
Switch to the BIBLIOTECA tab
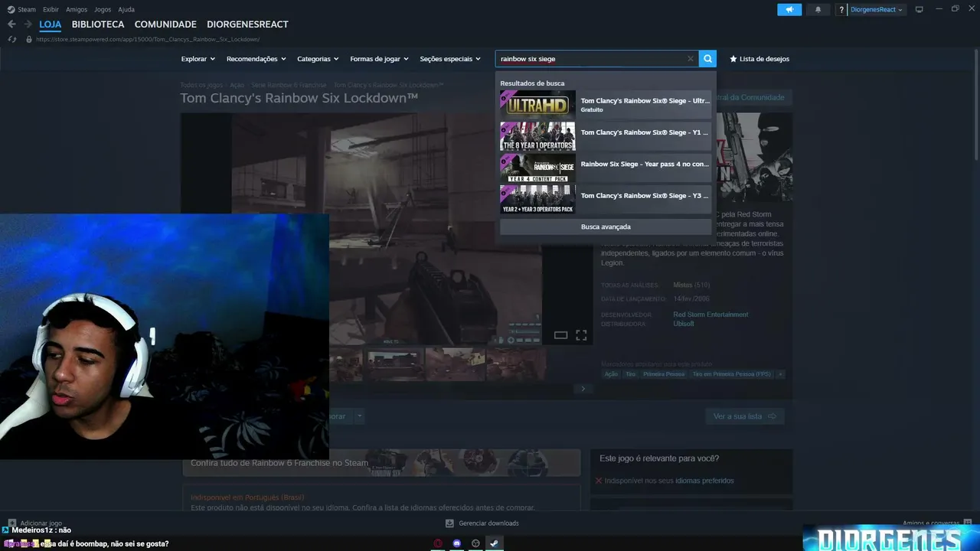point(98,24)
